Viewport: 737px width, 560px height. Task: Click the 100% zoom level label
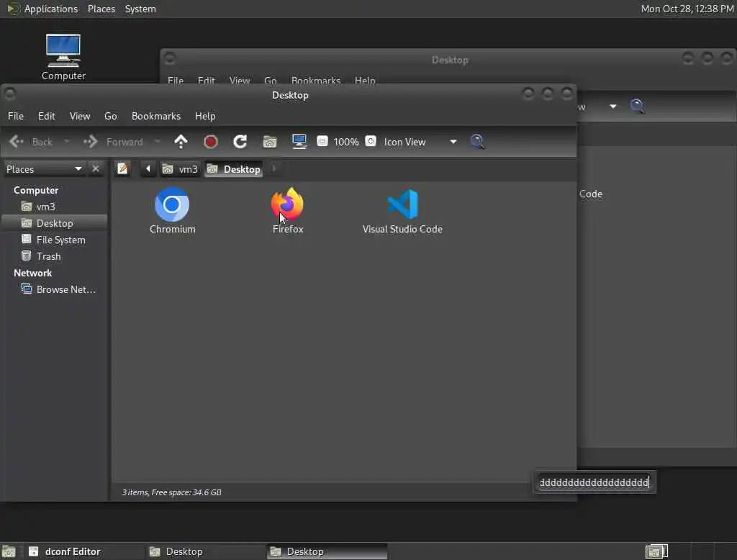pyautogui.click(x=346, y=142)
